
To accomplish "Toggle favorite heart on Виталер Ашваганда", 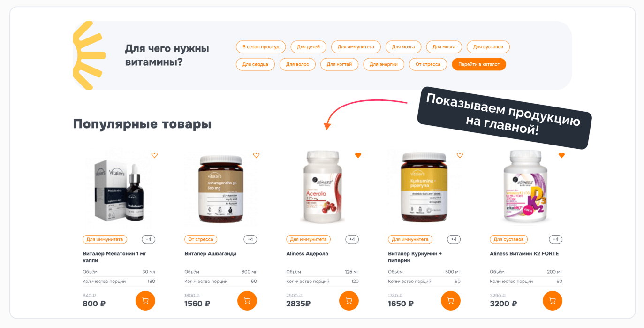I will pyautogui.click(x=257, y=155).
